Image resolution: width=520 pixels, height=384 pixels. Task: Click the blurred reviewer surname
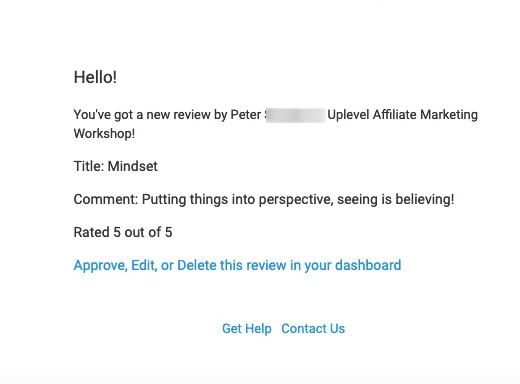[296, 115]
